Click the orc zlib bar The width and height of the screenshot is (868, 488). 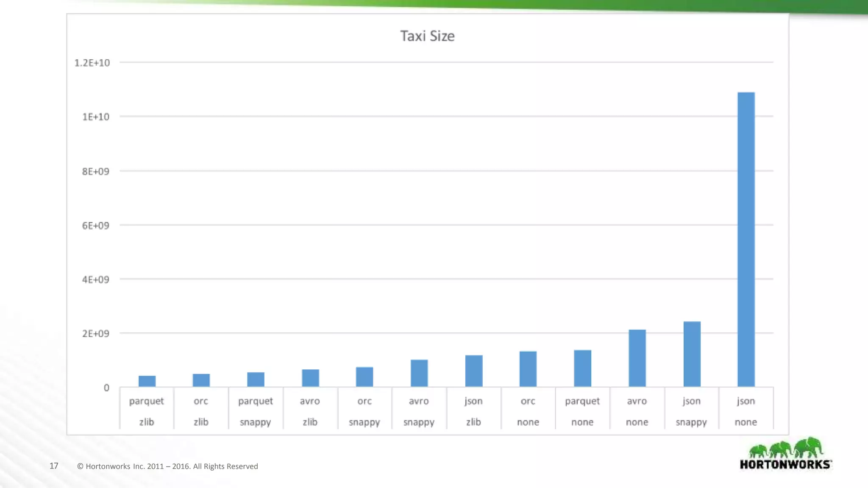[x=201, y=380]
